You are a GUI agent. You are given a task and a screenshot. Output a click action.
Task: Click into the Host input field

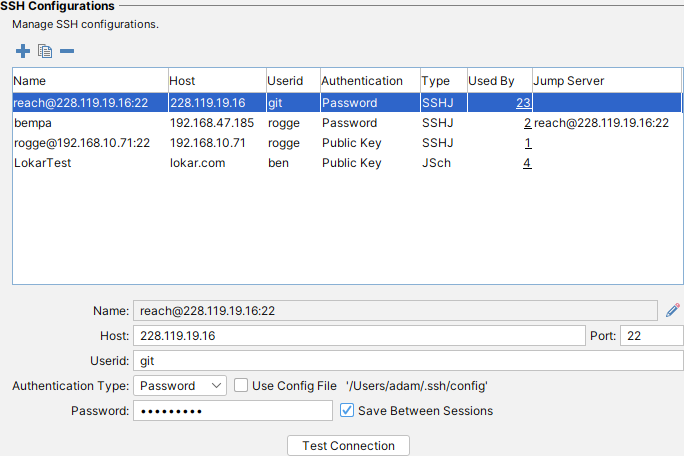coord(358,336)
